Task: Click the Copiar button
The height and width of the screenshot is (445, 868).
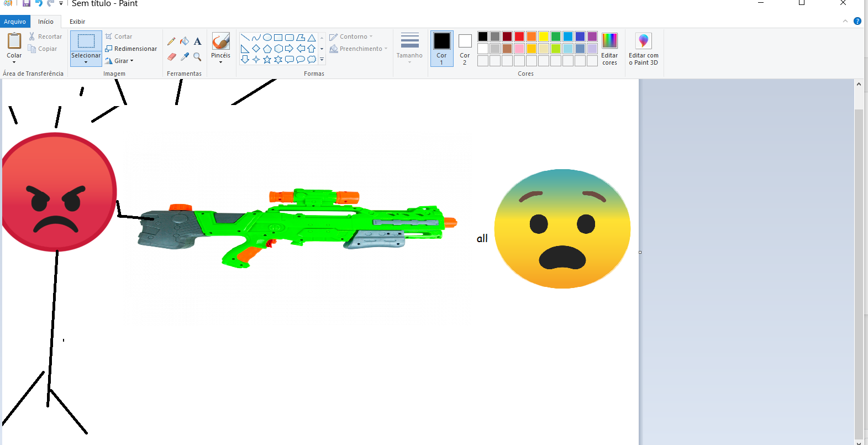Action: [x=43, y=49]
